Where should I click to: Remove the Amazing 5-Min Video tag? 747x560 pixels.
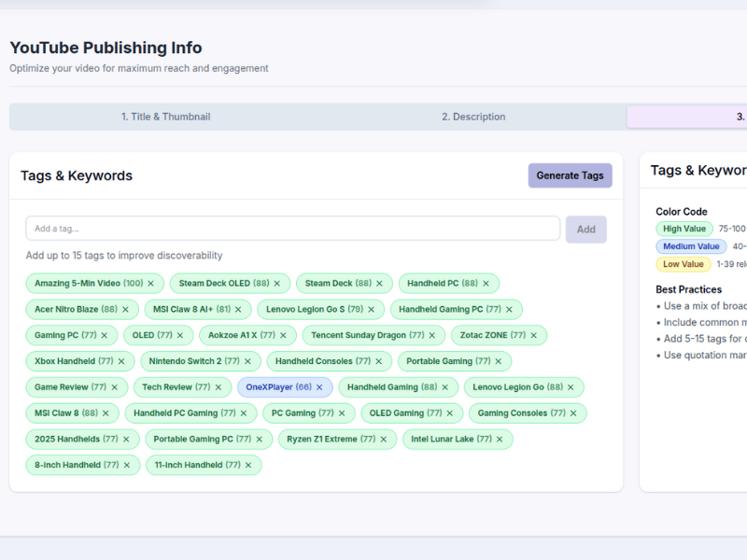coord(150,284)
